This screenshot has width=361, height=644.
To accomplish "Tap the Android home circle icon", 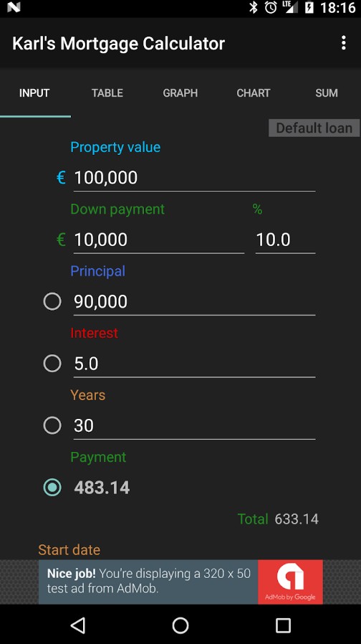I will (180, 625).
